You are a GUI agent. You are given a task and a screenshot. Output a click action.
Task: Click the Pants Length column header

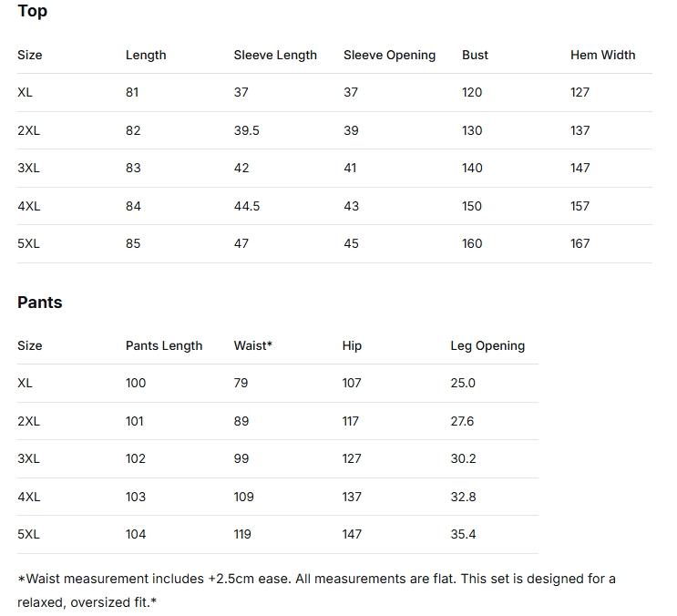(x=164, y=345)
